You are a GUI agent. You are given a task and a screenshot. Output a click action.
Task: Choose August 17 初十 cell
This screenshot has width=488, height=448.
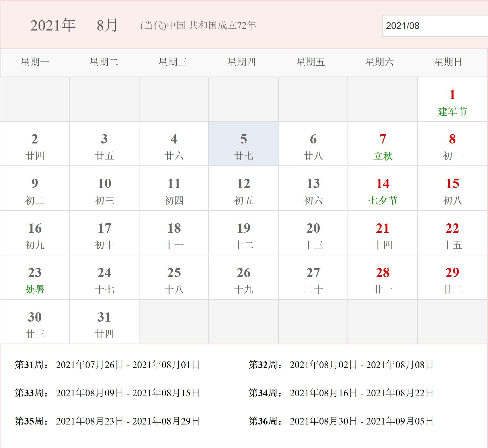(104, 233)
